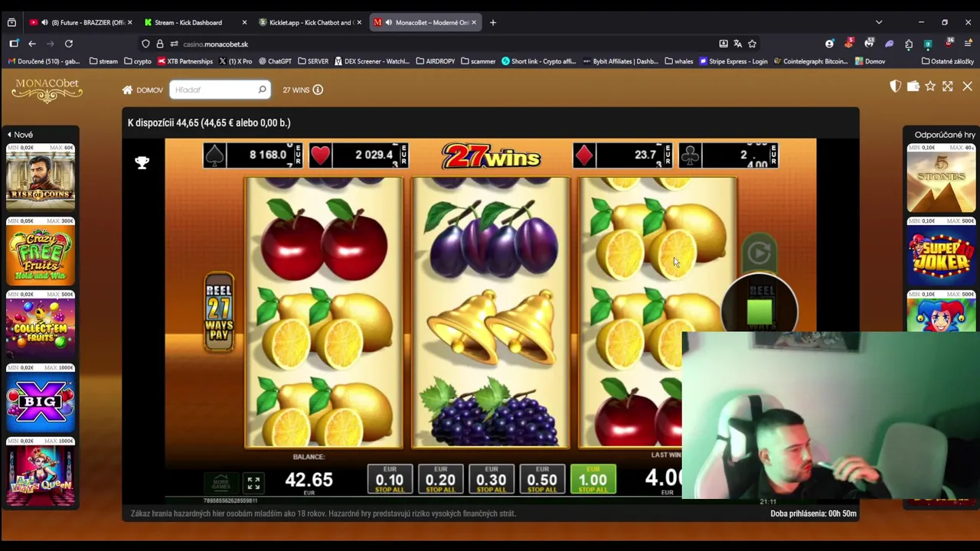Click the Domov home icon
Image resolution: width=980 pixels, height=551 pixels.
pyautogui.click(x=127, y=90)
